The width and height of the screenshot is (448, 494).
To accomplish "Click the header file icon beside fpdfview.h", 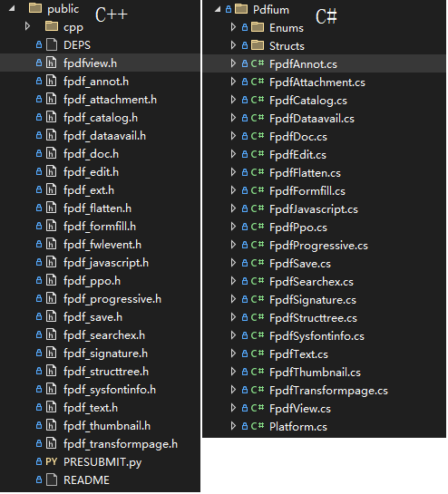I will 52,63.
